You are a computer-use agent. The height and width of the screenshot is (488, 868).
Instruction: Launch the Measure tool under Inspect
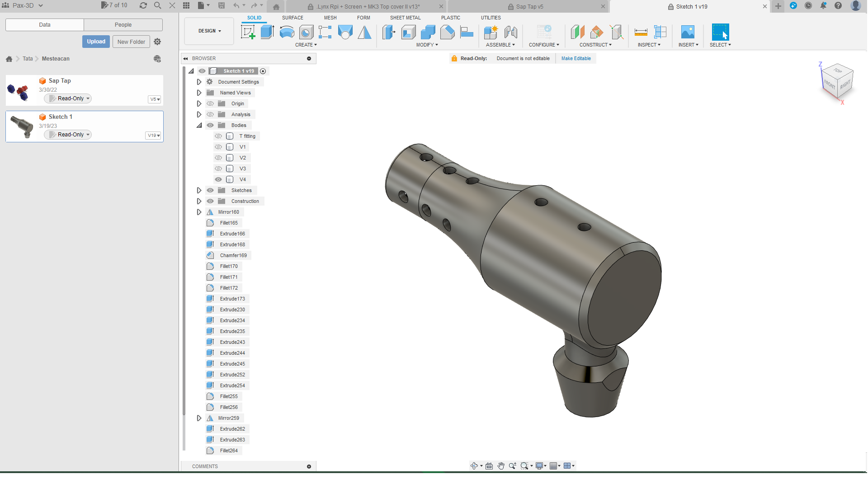pos(641,32)
